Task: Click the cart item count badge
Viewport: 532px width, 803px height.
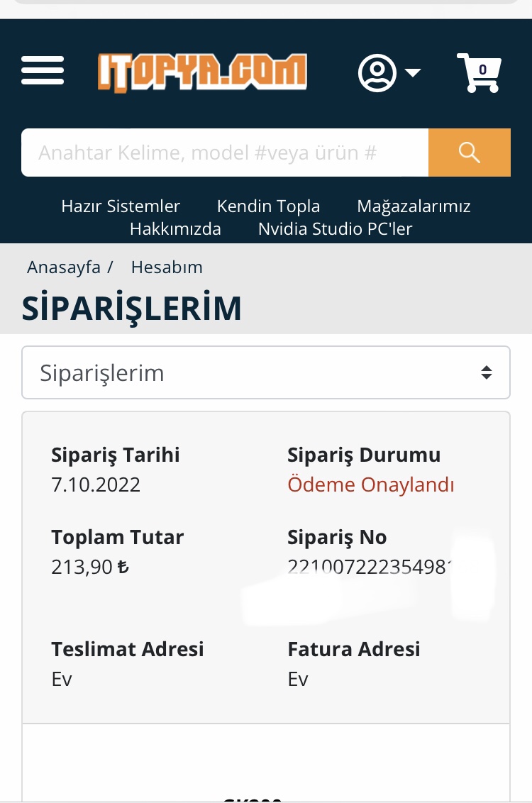Action: pos(483,70)
